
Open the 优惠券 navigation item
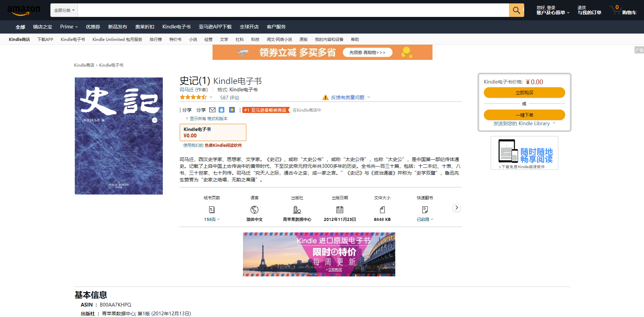click(x=93, y=27)
